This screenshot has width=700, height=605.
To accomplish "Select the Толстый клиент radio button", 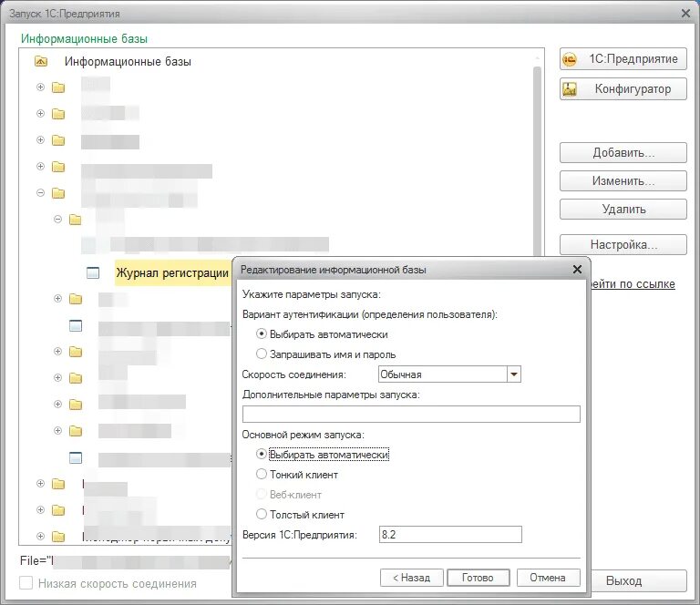I will pos(262,514).
